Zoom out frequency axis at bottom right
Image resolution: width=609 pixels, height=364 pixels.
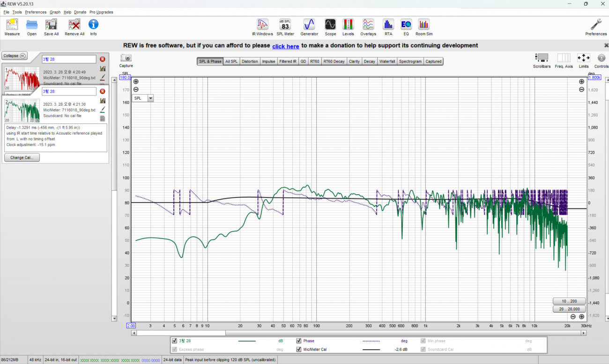pyautogui.click(x=573, y=317)
